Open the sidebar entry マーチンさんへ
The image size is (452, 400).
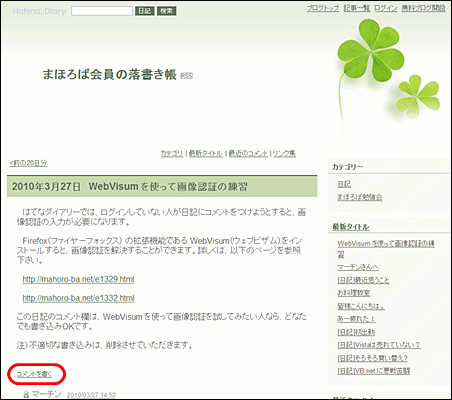[358, 267]
